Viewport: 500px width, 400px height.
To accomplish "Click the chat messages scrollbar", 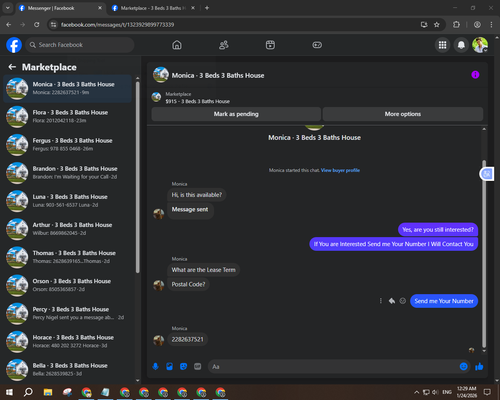I will (484, 253).
